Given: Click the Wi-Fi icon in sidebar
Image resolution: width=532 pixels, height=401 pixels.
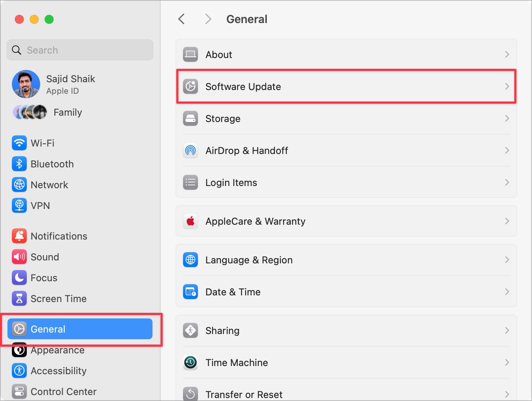Looking at the screenshot, I should (19, 143).
